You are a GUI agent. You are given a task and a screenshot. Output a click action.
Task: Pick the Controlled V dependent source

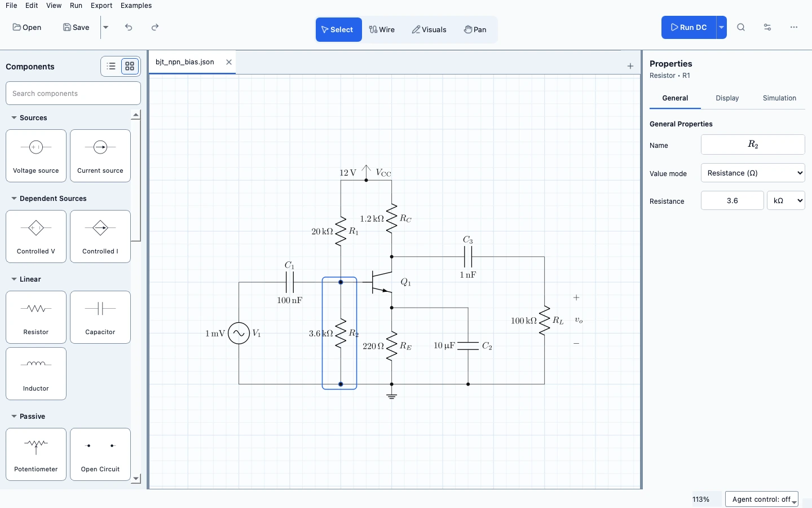pos(36,237)
